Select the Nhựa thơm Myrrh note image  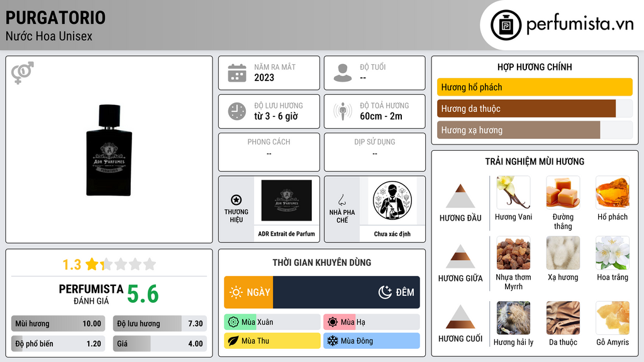tap(513, 253)
